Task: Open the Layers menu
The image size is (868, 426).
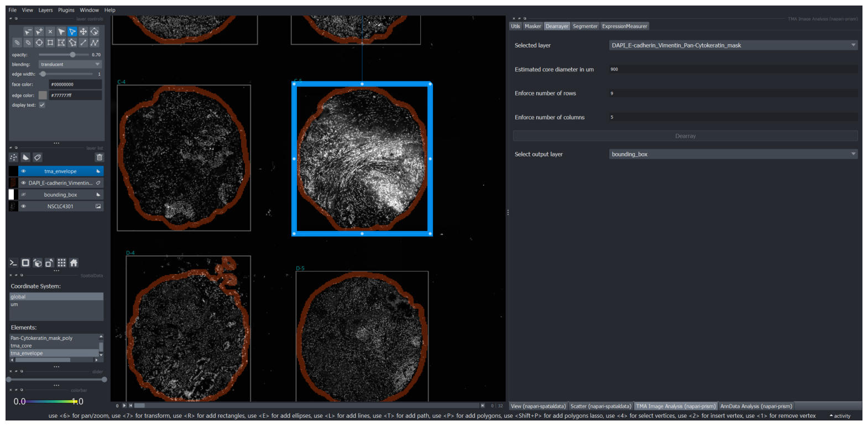Action: 46,10
